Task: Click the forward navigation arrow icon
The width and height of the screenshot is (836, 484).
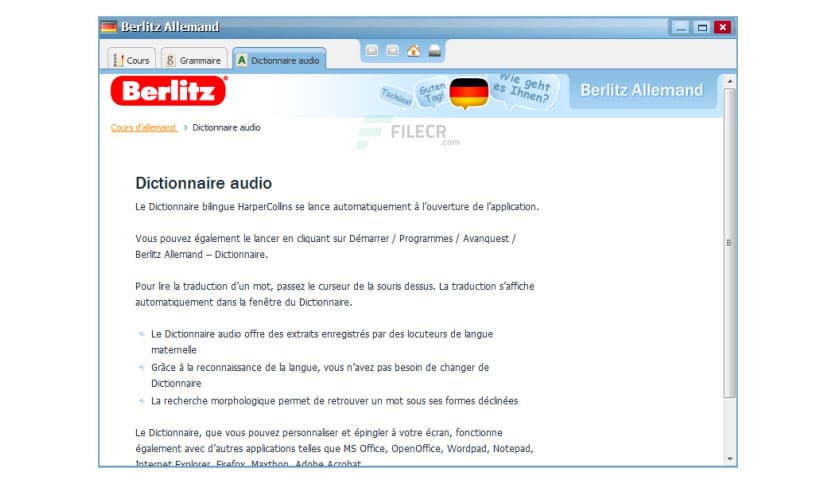Action: tap(392, 51)
